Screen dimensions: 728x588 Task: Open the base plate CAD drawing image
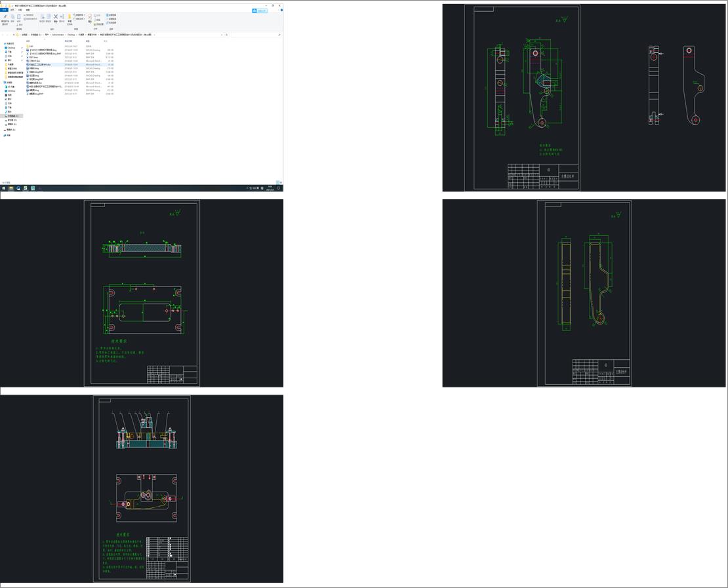[x=142, y=293]
